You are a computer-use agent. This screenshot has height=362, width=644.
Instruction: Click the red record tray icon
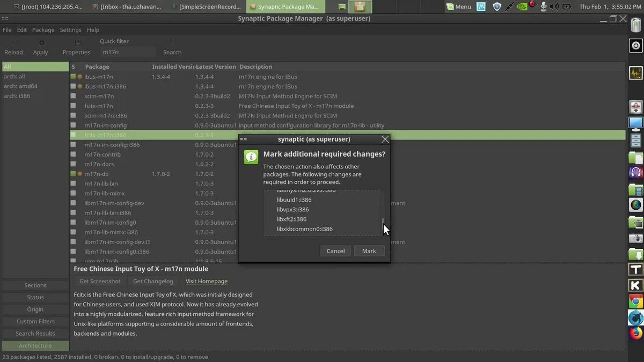click(532, 5)
